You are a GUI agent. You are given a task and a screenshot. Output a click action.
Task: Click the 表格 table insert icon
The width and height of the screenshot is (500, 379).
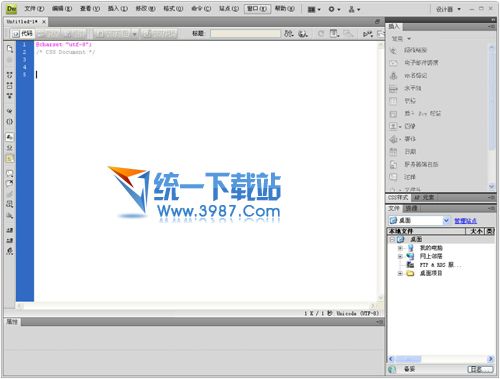(x=393, y=101)
